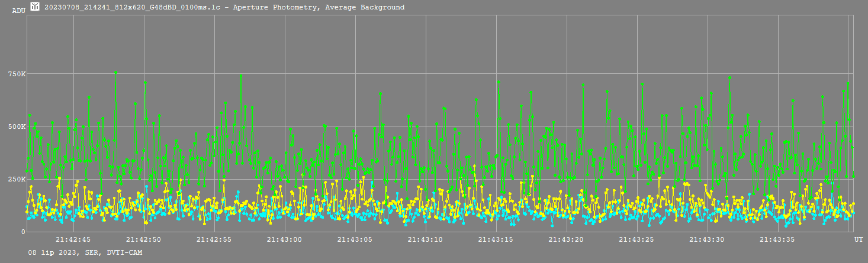
Task: Click the 21:42:50 time label
Action: [x=144, y=239]
